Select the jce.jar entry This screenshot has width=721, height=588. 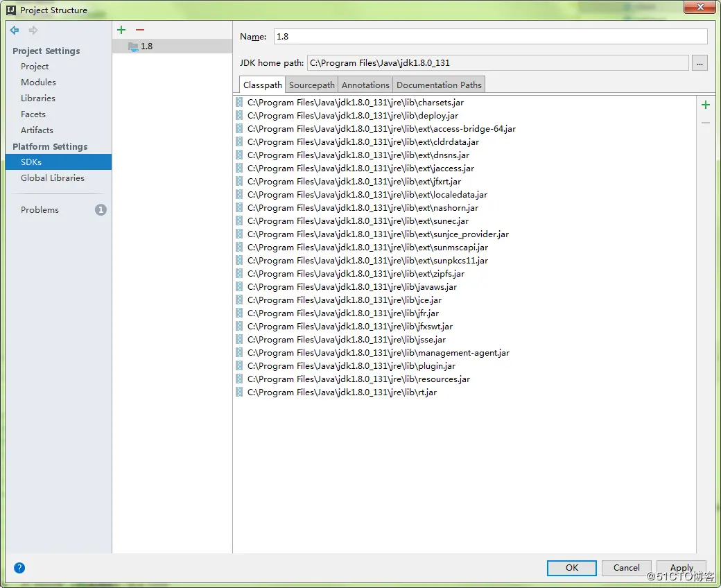[x=464, y=300]
